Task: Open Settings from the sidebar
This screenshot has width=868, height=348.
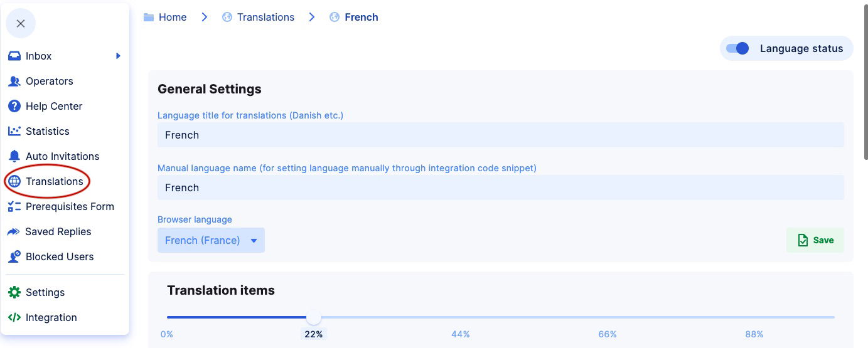Action: (x=45, y=292)
